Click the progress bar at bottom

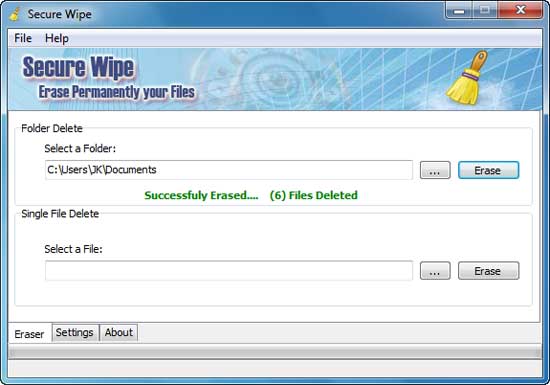[x=275, y=352]
